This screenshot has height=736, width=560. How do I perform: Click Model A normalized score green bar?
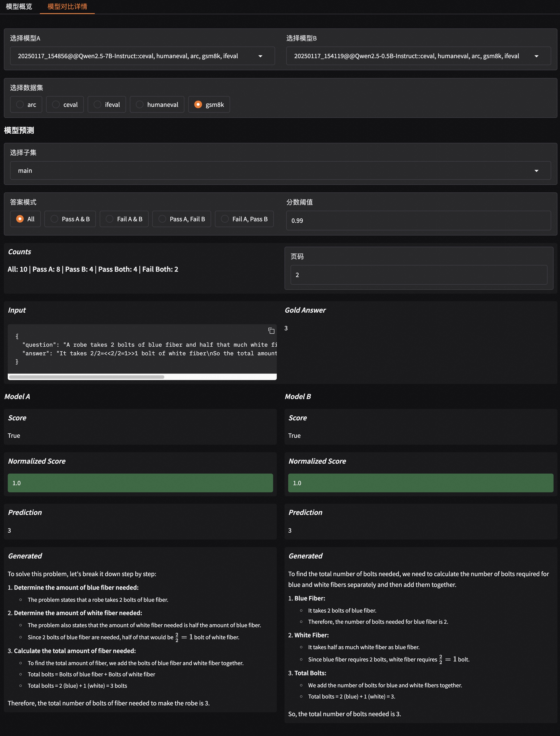click(x=140, y=483)
